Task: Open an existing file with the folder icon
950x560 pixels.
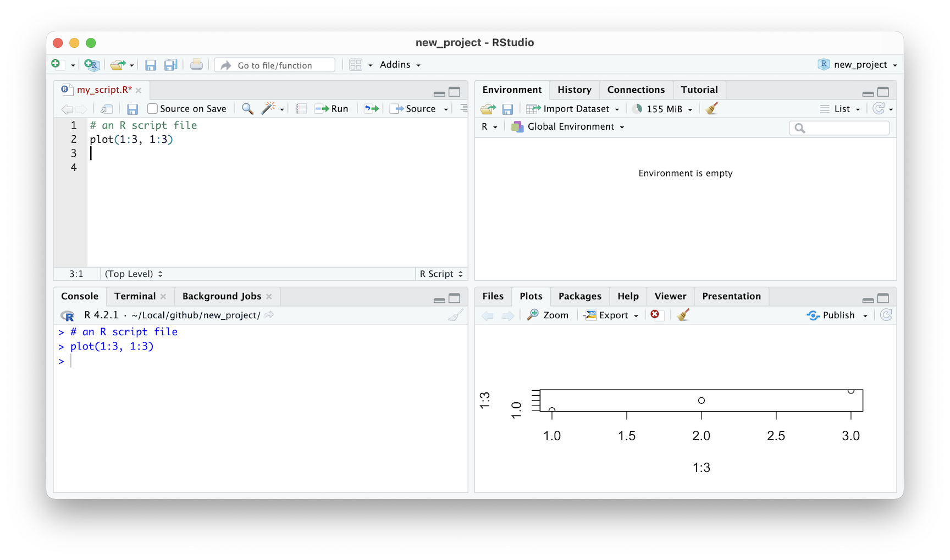Action: pyautogui.click(x=117, y=65)
